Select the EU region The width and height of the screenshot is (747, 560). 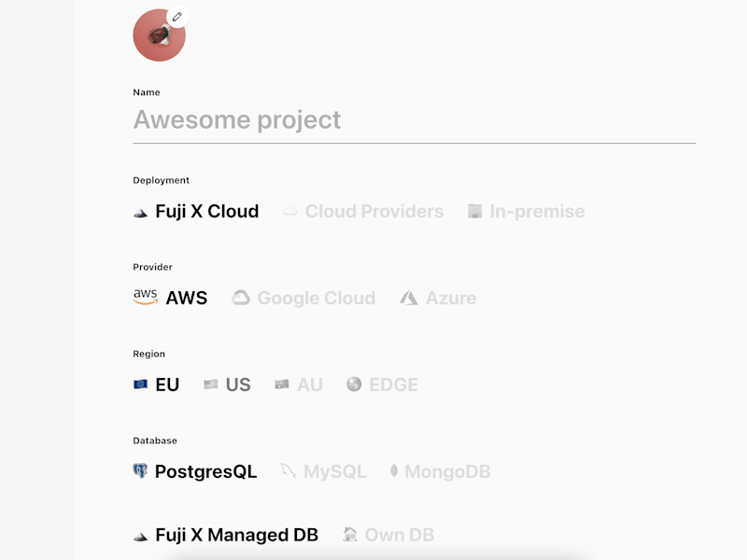click(156, 385)
